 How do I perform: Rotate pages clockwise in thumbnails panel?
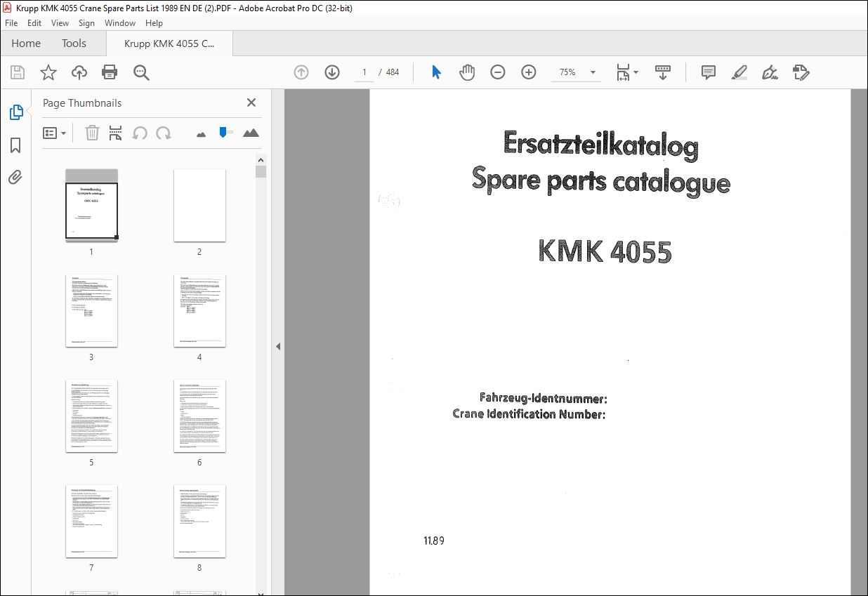(164, 133)
